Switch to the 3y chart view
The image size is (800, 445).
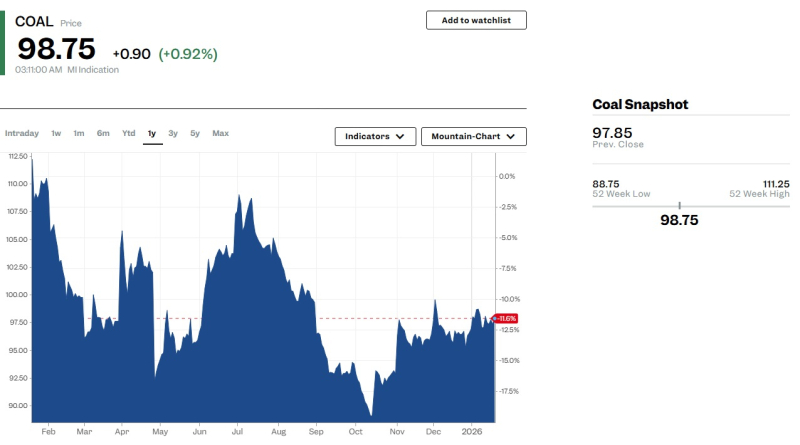pyautogui.click(x=173, y=133)
